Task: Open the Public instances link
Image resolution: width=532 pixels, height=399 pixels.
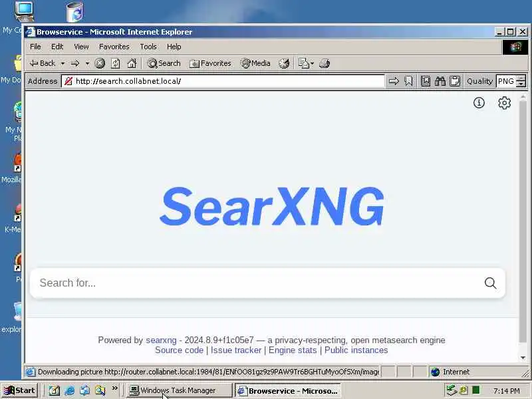Action: (x=356, y=350)
